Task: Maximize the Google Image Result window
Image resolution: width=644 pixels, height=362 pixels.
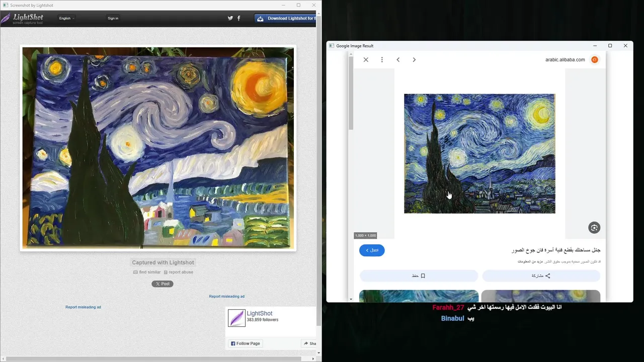Action: (x=610, y=46)
